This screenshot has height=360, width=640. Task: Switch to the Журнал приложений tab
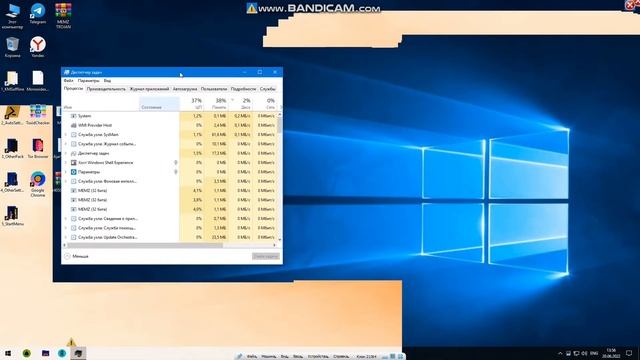(149, 89)
